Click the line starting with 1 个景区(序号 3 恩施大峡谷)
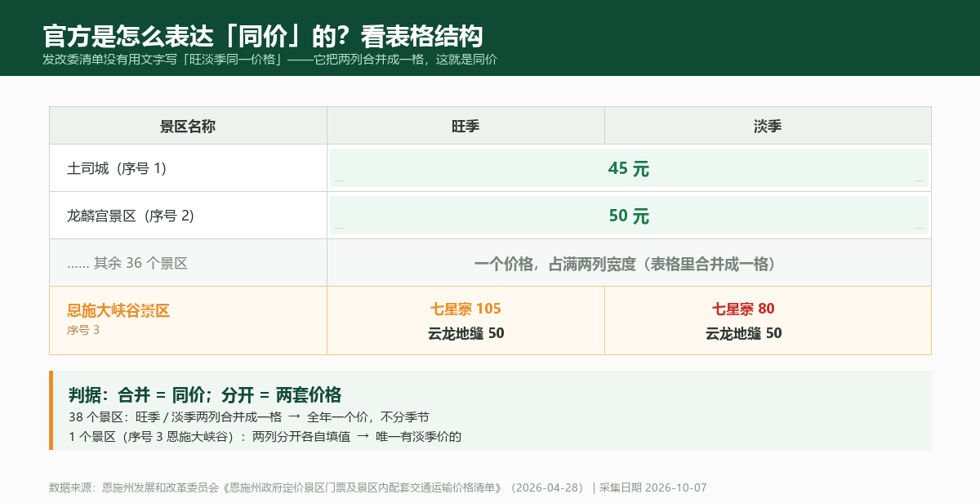 265,436
